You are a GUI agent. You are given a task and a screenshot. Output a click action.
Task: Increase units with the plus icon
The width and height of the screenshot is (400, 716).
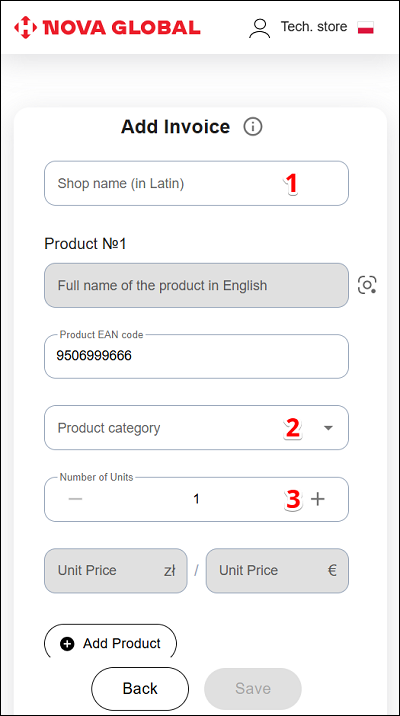click(x=318, y=499)
